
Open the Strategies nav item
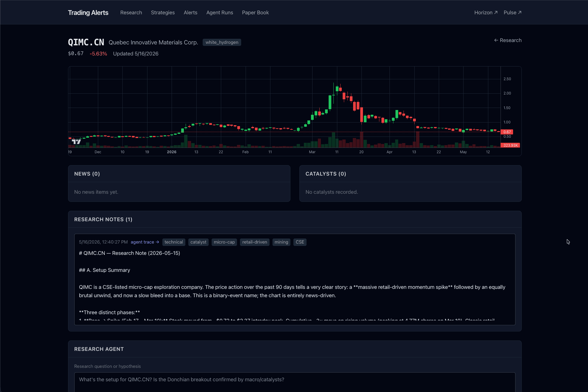pyautogui.click(x=163, y=13)
